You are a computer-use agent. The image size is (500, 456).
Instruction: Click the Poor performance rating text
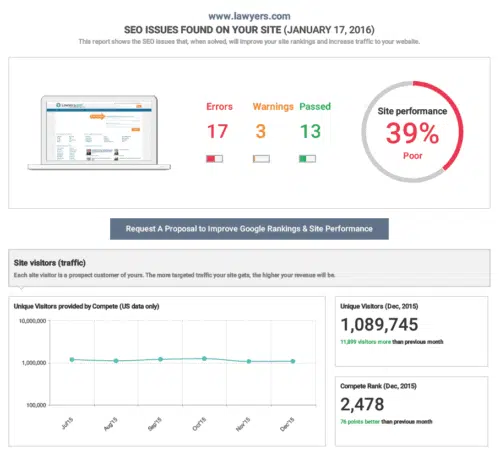point(413,156)
